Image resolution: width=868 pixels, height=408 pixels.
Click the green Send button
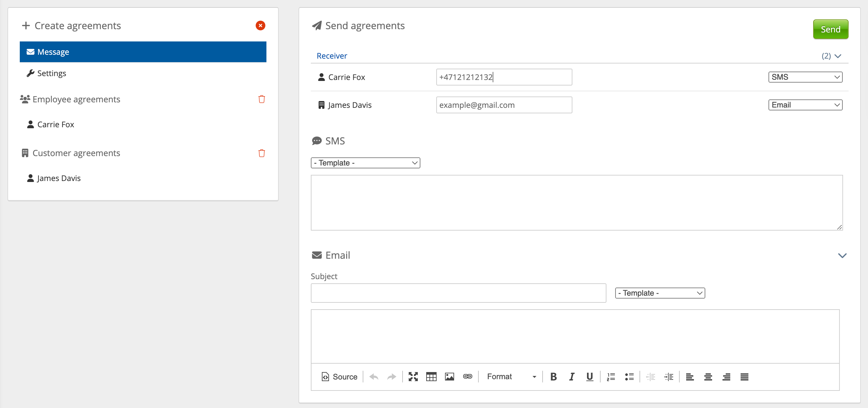click(830, 29)
